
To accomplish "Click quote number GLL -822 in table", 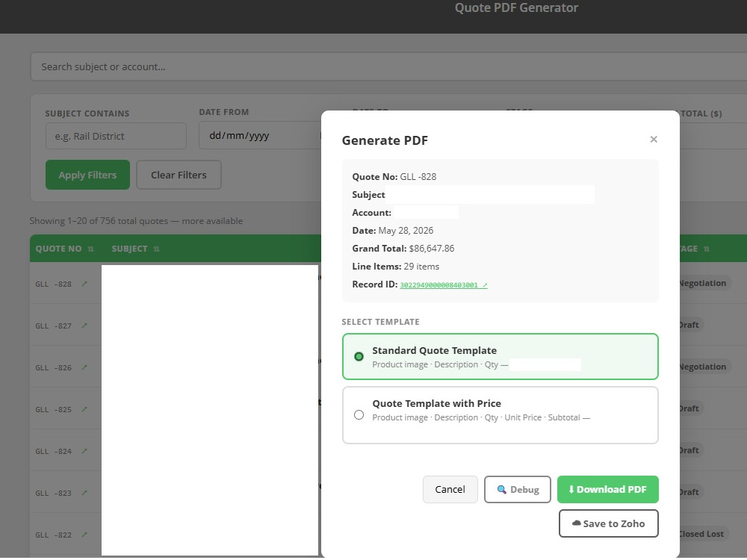I will [53, 535].
